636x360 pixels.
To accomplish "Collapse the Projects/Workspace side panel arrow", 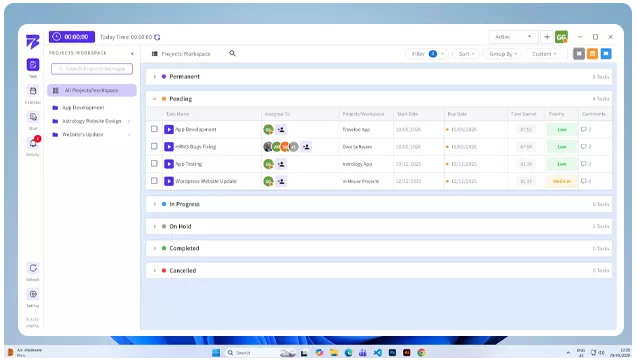I will pyautogui.click(x=132, y=54).
